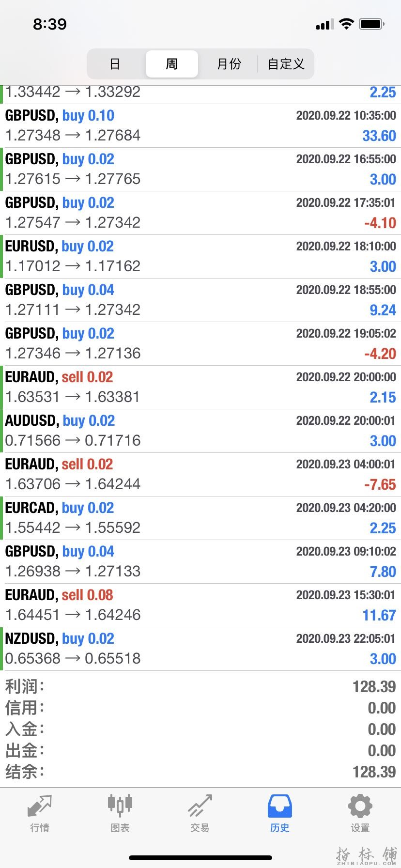Select the 月份 month period segment
Viewport: 401px width, 868px height.
229,64
